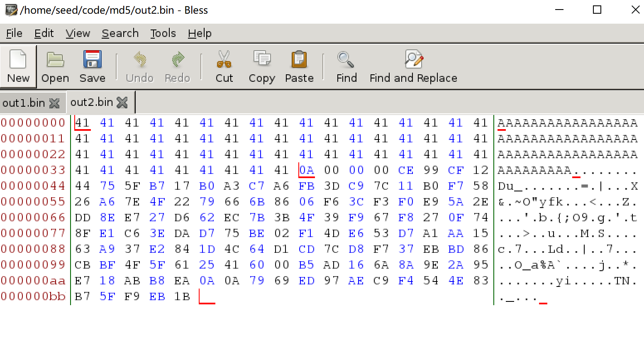This screenshot has width=644, height=355.
Task: Open the File menu
Action: (14, 33)
